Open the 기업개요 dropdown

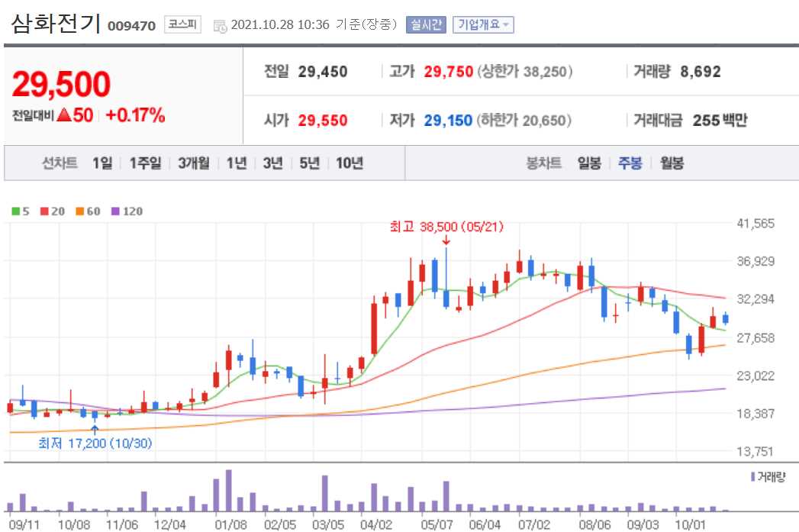[x=484, y=24]
